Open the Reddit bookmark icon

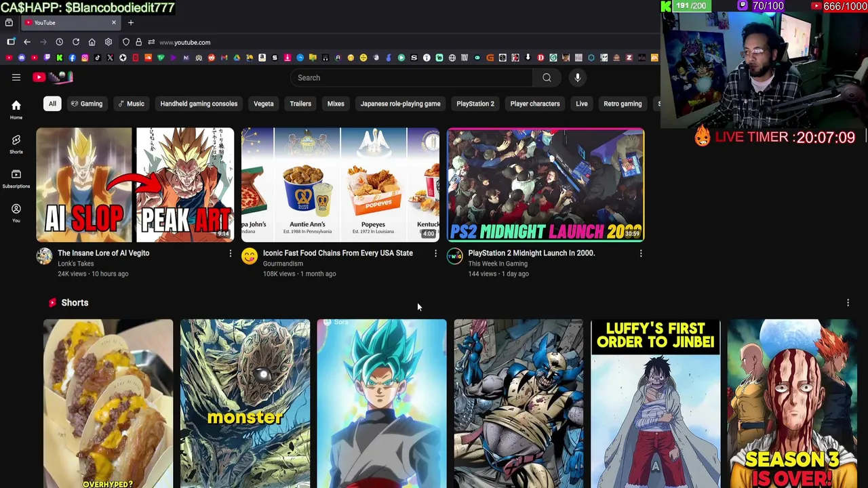point(212,58)
